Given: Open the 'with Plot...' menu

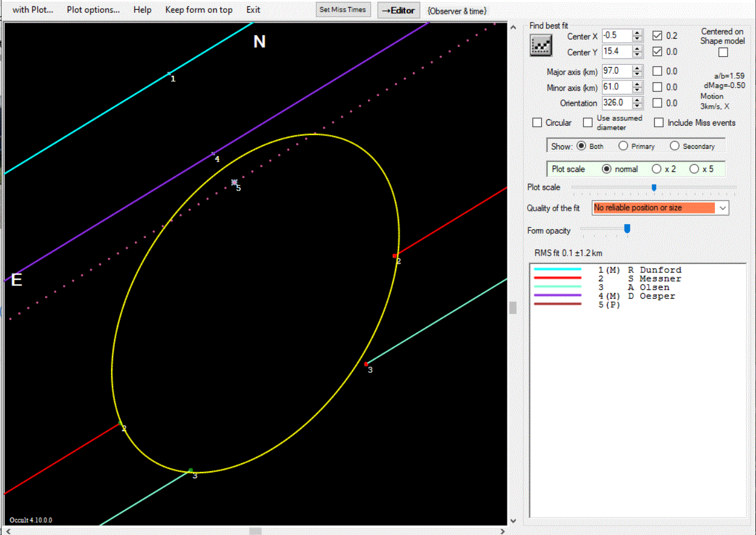Looking at the screenshot, I should click(32, 10).
